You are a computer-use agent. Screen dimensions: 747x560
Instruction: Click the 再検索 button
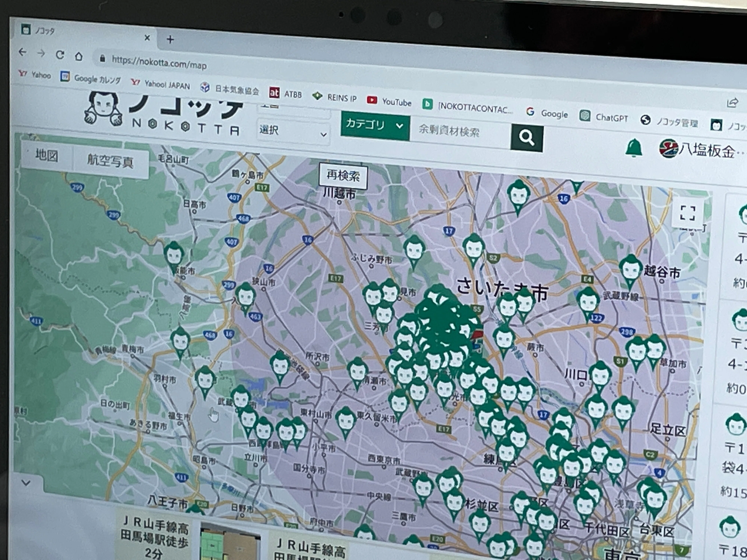tap(343, 176)
